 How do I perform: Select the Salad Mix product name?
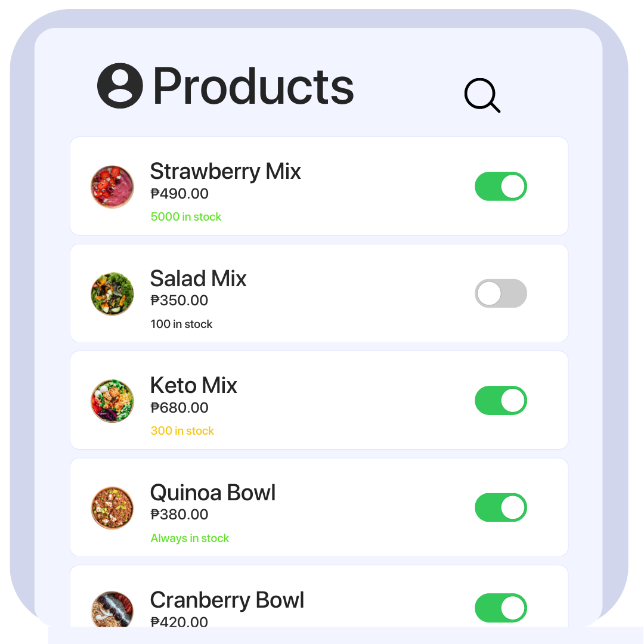pos(198,278)
